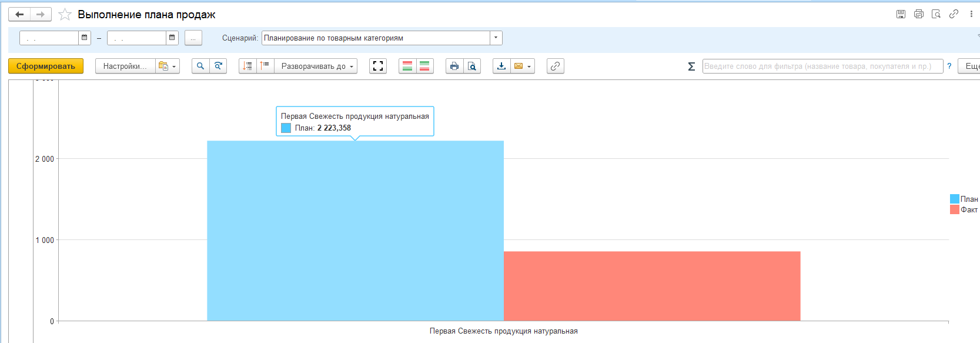Open calendar for the start date field
The width and height of the screenshot is (980, 343).
tap(85, 38)
